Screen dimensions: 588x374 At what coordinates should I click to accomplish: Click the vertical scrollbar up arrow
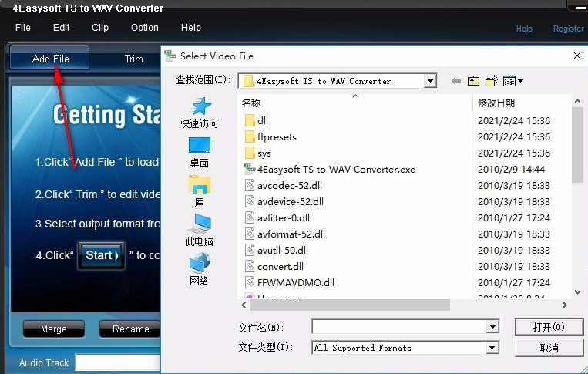(577, 102)
